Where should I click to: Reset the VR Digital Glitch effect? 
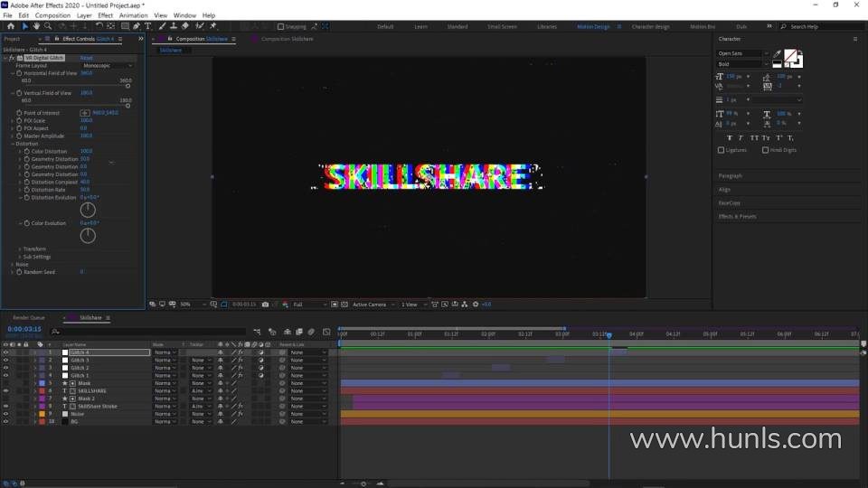87,58
